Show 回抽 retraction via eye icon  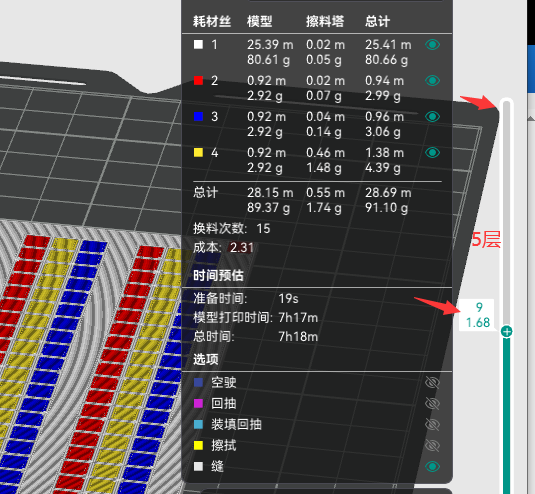coord(432,404)
